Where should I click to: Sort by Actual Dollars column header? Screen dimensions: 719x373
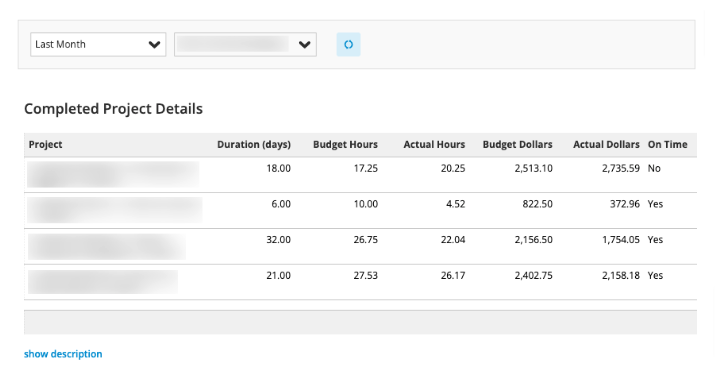click(606, 145)
